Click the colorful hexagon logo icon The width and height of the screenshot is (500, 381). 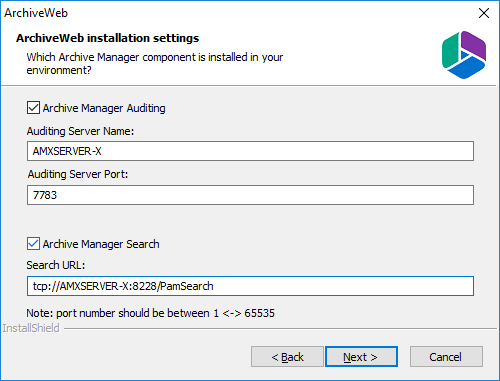464,55
